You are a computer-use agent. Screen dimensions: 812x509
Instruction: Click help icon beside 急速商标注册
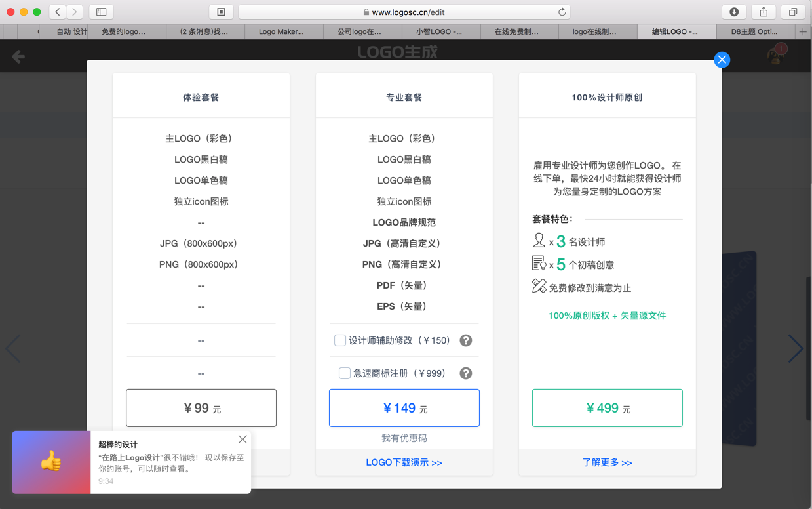pyautogui.click(x=465, y=373)
